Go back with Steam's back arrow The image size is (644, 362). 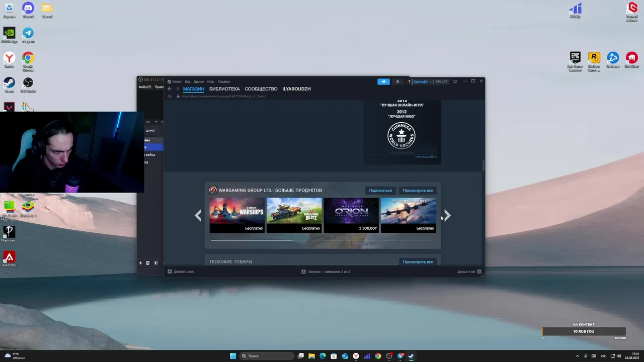pos(170,89)
